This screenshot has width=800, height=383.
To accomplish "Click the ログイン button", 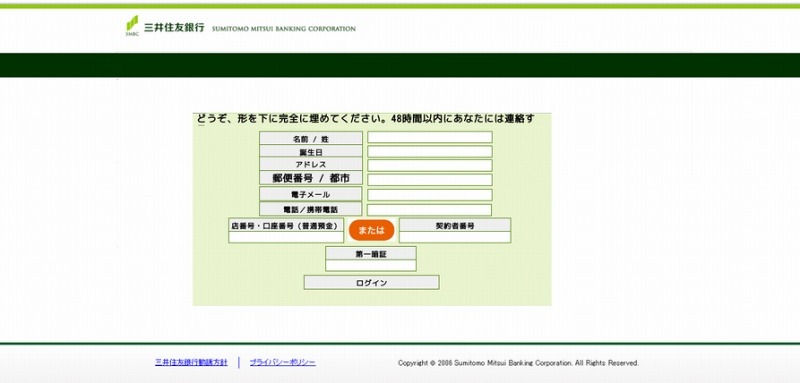I will (x=371, y=283).
